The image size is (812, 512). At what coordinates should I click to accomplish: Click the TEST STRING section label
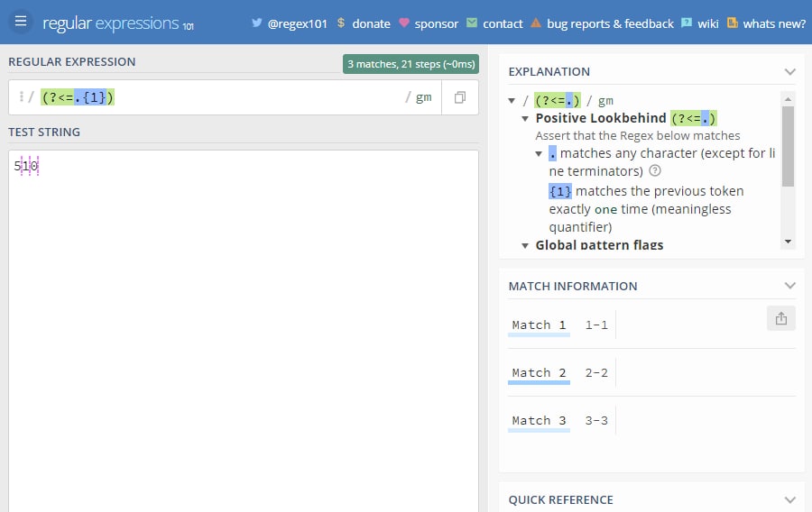tap(44, 132)
